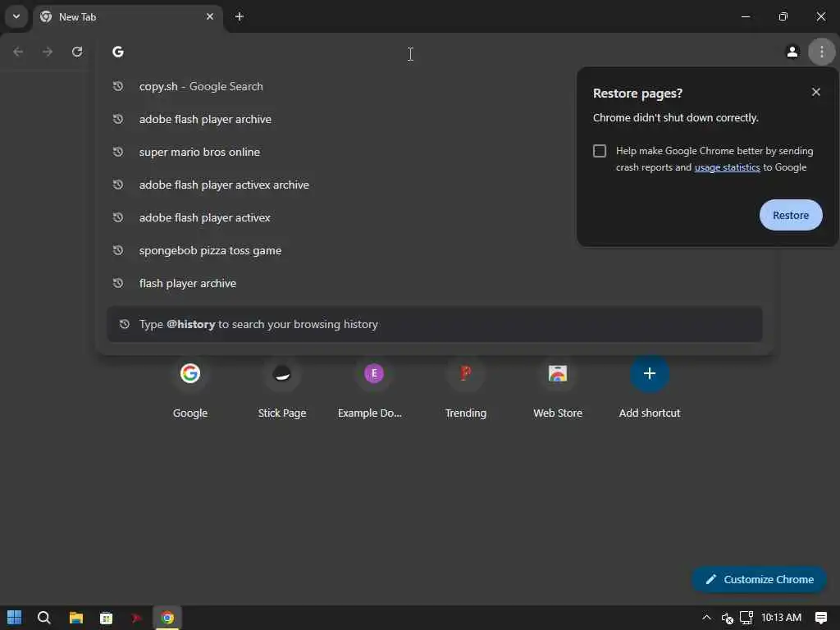Dismiss the Restore pages popup
840x630 pixels.
click(816, 92)
